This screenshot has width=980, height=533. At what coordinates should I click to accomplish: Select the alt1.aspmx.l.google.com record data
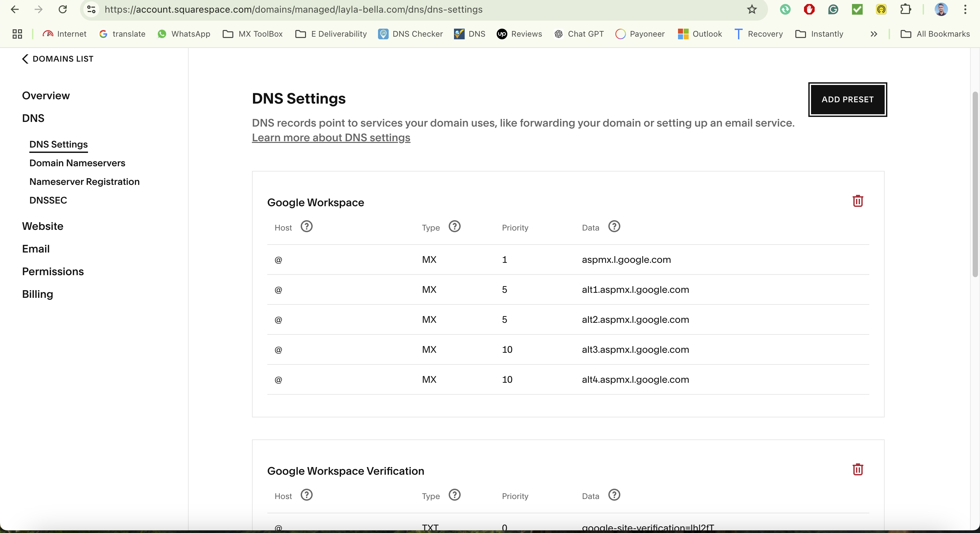(x=635, y=290)
